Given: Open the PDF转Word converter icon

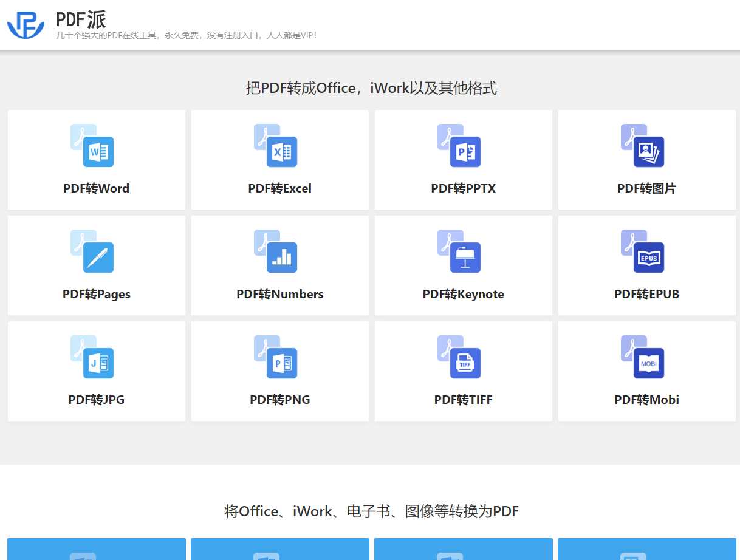Looking at the screenshot, I should pyautogui.click(x=92, y=146).
